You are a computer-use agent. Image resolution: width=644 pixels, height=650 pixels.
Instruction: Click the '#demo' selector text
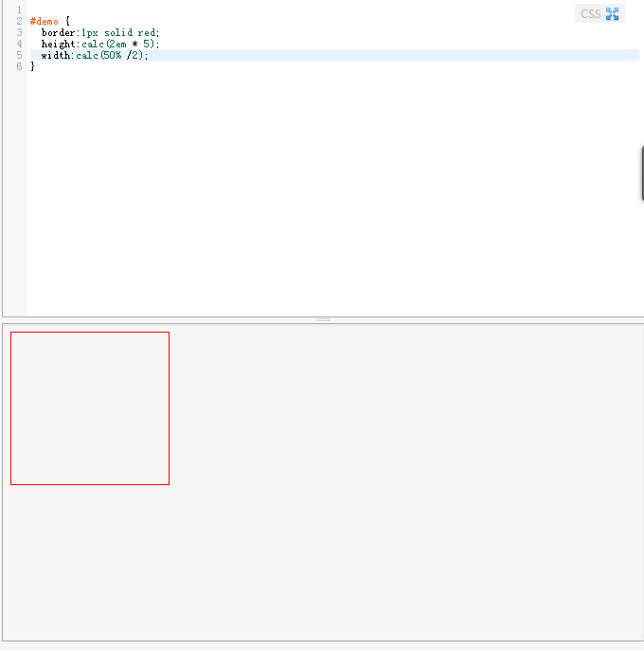tap(45, 21)
